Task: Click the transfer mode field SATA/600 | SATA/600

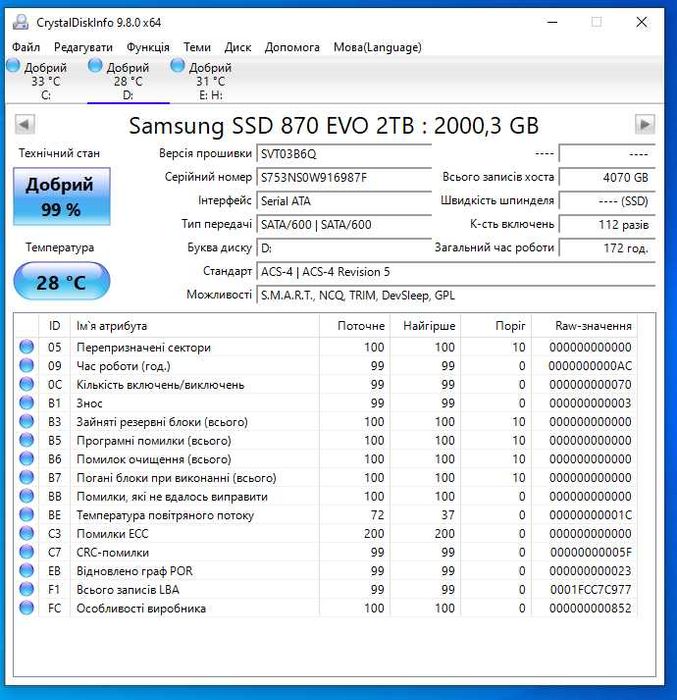Action: pos(344,225)
